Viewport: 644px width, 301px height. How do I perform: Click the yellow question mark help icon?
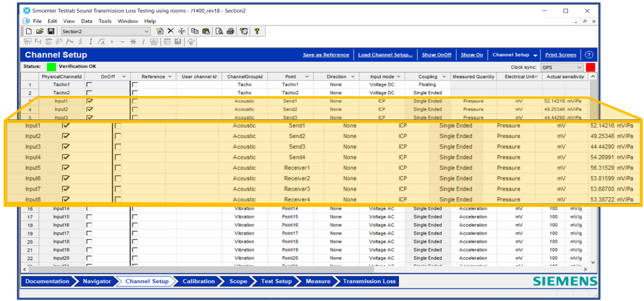[x=257, y=31]
